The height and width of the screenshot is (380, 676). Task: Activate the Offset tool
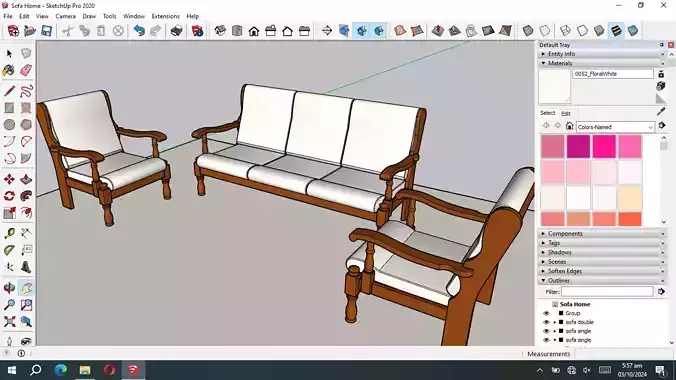26,213
